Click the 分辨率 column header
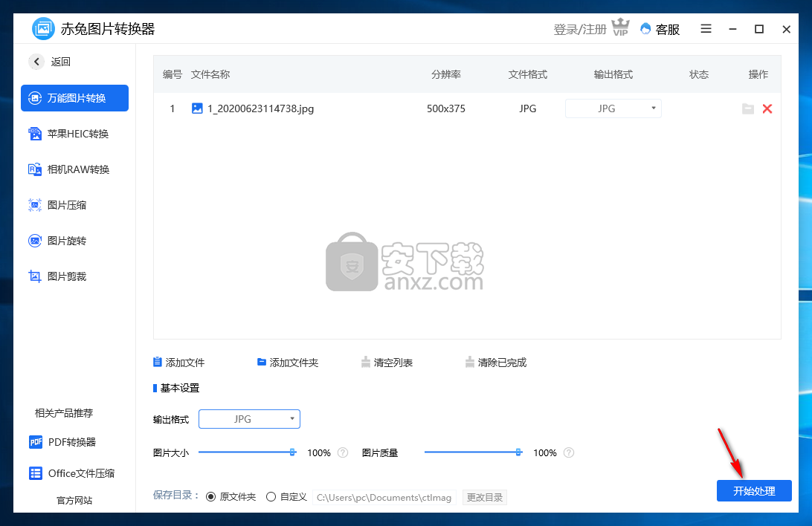The height and width of the screenshot is (526, 812). [x=446, y=74]
